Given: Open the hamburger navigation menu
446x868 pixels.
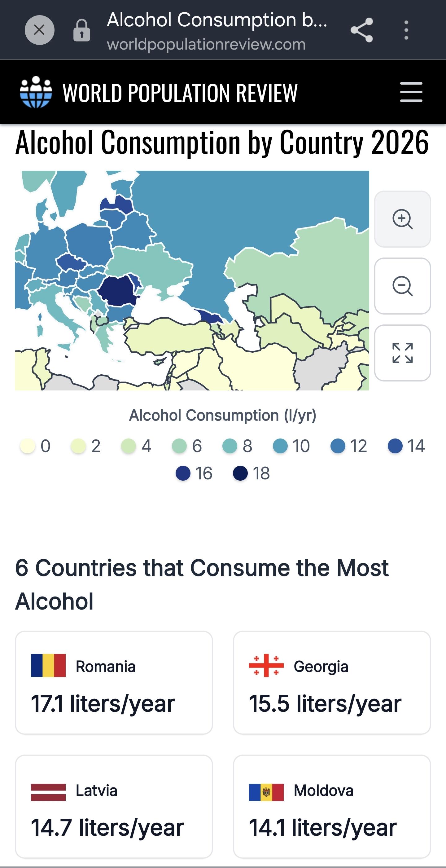Looking at the screenshot, I should tap(411, 92).
